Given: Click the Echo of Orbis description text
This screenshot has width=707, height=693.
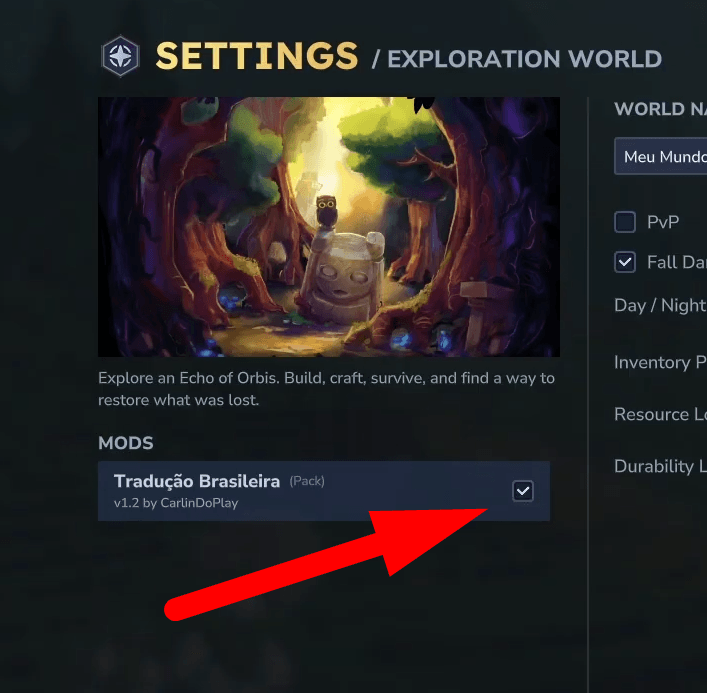Looking at the screenshot, I should (326, 389).
